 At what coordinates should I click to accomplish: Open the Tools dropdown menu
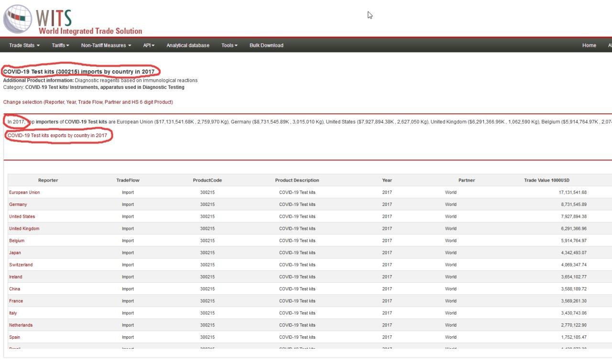click(229, 45)
